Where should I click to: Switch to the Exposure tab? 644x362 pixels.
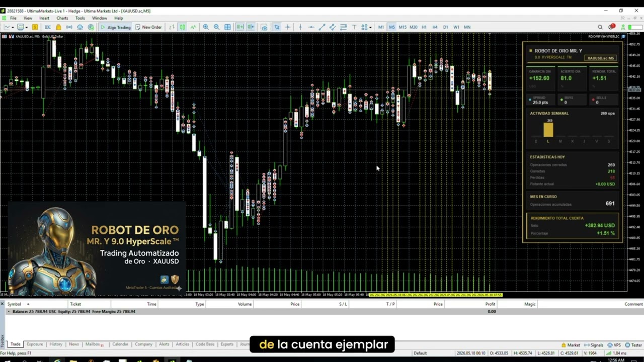click(x=35, y=344)
